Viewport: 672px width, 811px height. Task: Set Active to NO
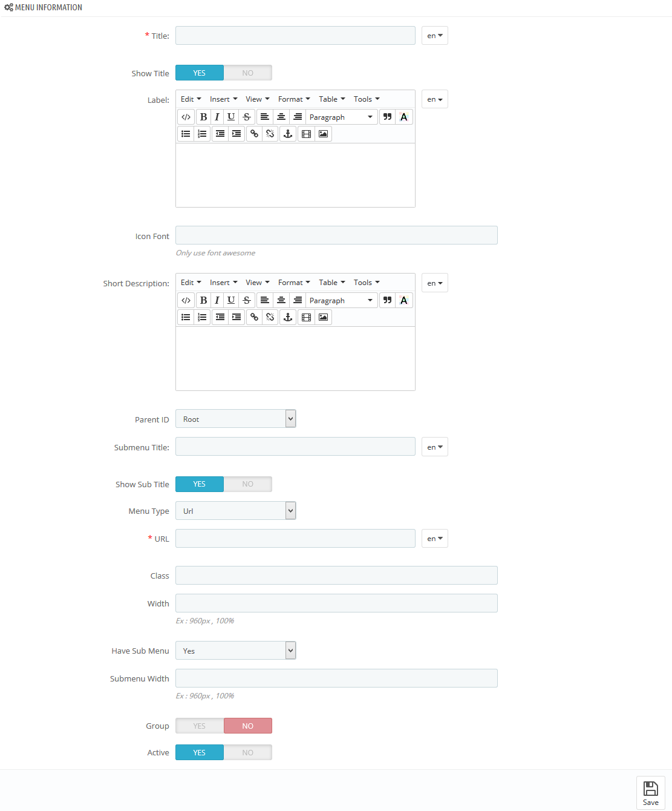pos(248,752)
